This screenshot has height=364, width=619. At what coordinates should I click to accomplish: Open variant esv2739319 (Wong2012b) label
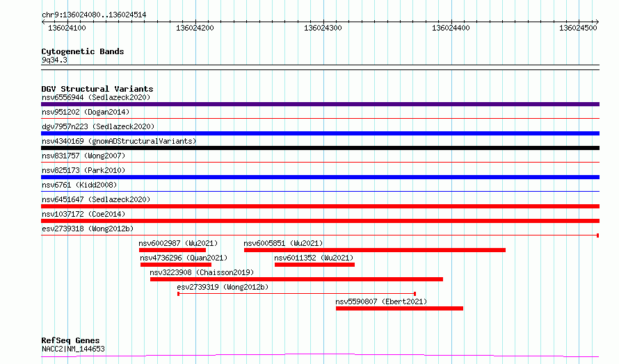(223, 287)
